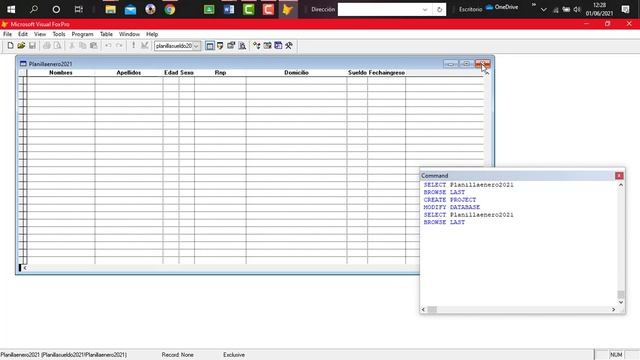Click the Apellidos column header
640x360 pixels.
pos(129,73)
